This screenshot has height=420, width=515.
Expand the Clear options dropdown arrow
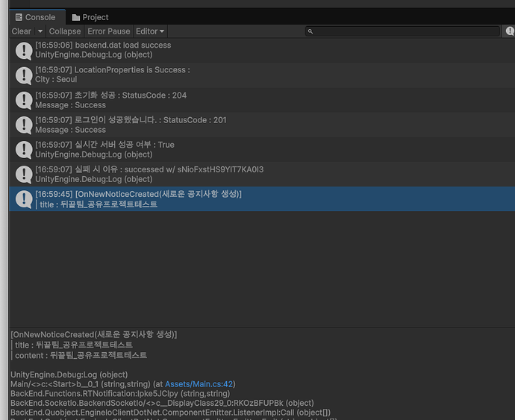[40, 31]
